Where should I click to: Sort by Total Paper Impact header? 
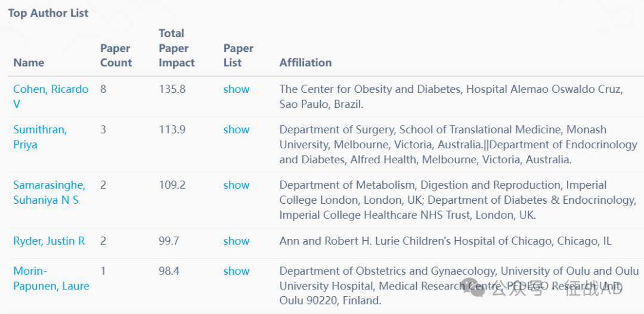(177, 48)
